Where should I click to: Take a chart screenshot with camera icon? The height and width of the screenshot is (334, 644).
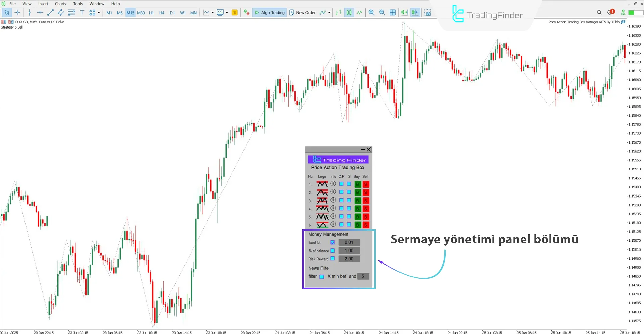click(428, 12)
